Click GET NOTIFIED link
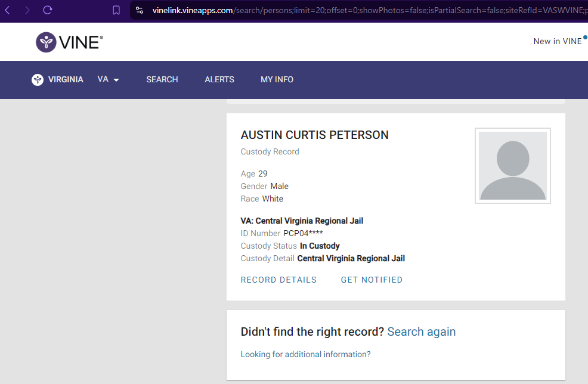Image resolution: width=588 pixels, height=384 pixels. 372,280
